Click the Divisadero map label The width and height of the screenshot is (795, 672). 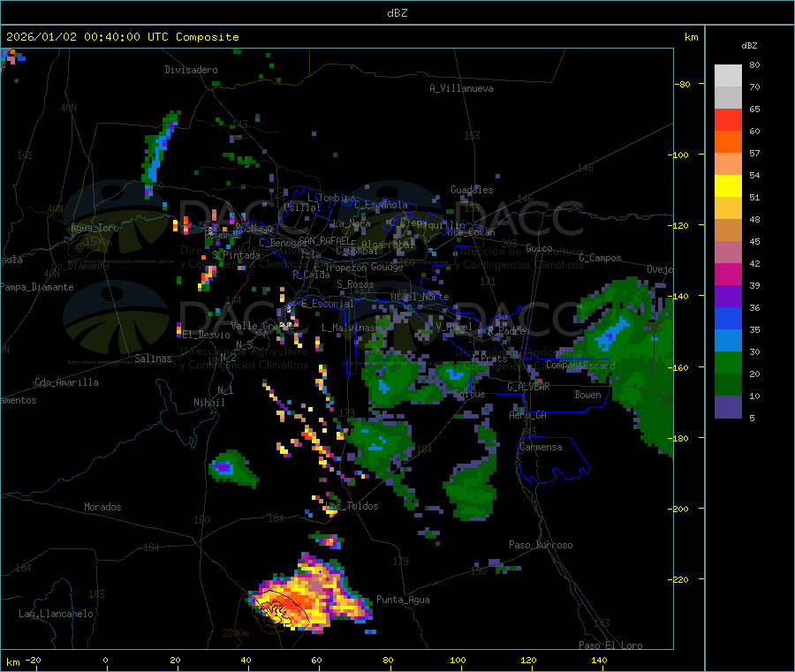click(x=191, y=70)
